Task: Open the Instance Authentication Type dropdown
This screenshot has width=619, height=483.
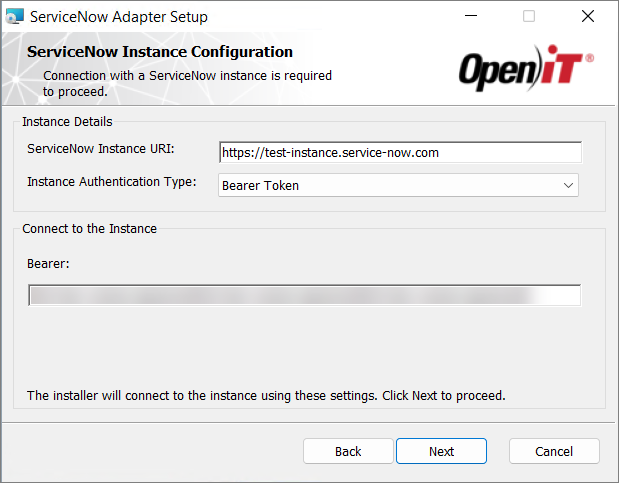Action: [398, 185]
